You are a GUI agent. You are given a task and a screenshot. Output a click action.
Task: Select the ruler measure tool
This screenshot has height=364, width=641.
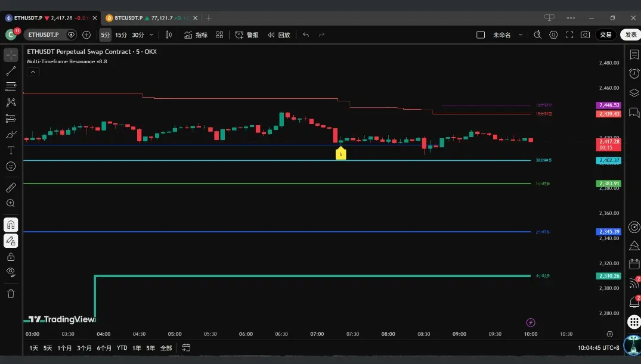pos(11,188)
